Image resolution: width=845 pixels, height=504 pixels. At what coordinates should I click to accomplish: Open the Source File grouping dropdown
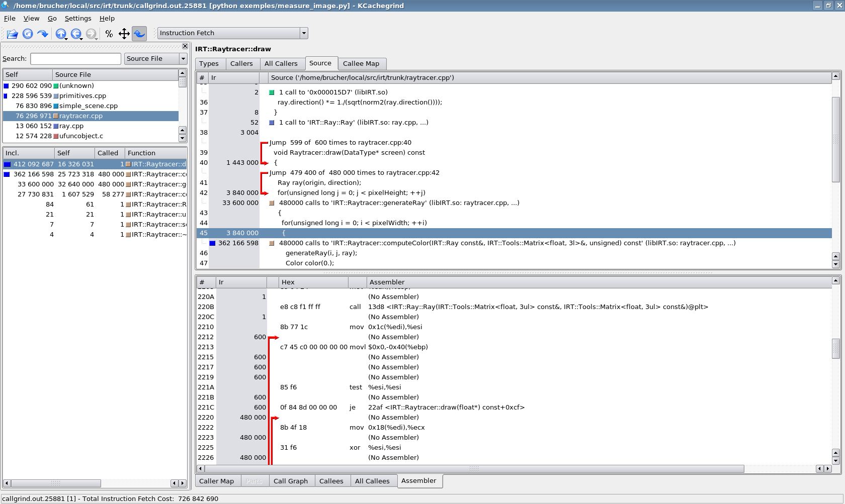[x=183, y=59]
